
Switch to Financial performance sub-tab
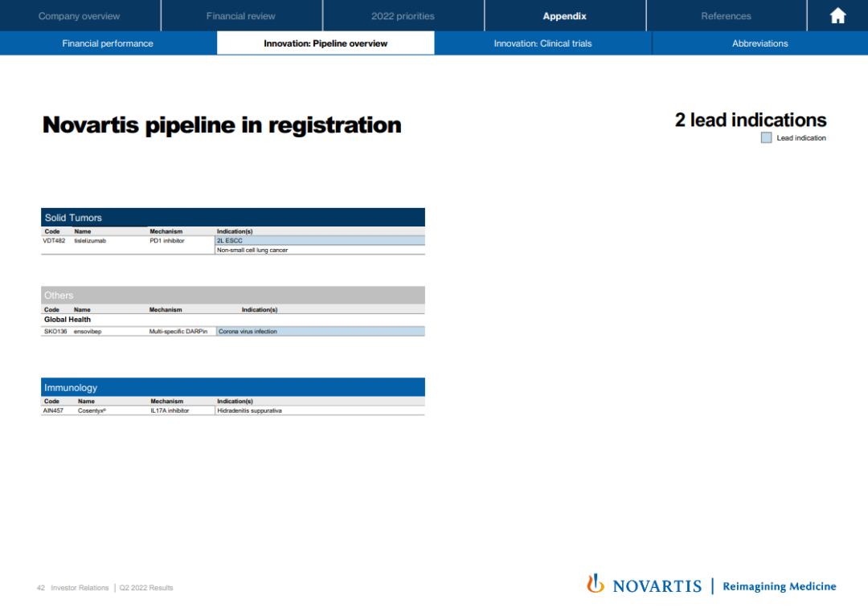tap(108, 43)
